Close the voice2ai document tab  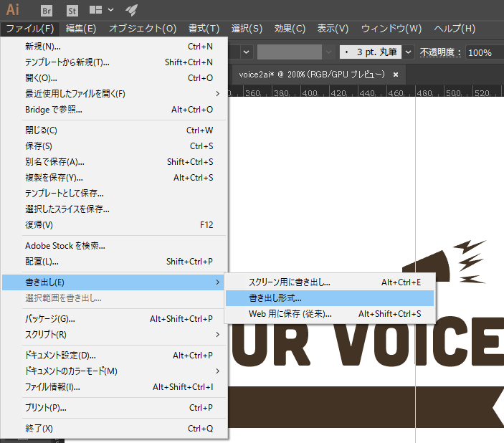[x=396, y=75]
